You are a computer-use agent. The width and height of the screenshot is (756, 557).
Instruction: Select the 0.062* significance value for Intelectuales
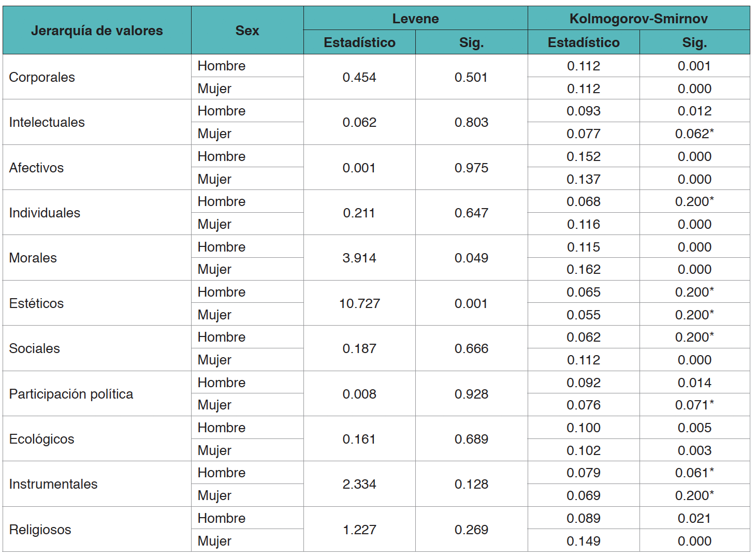694,134
